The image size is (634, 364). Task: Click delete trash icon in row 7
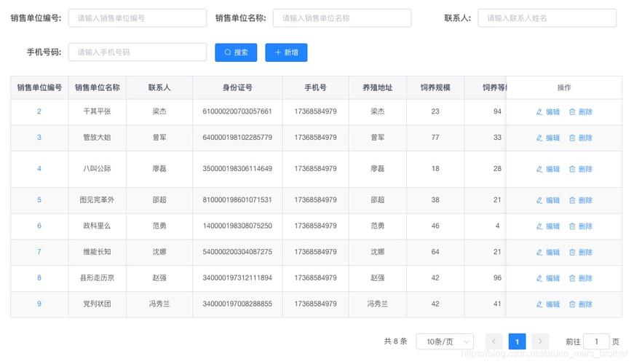(572, 253)
